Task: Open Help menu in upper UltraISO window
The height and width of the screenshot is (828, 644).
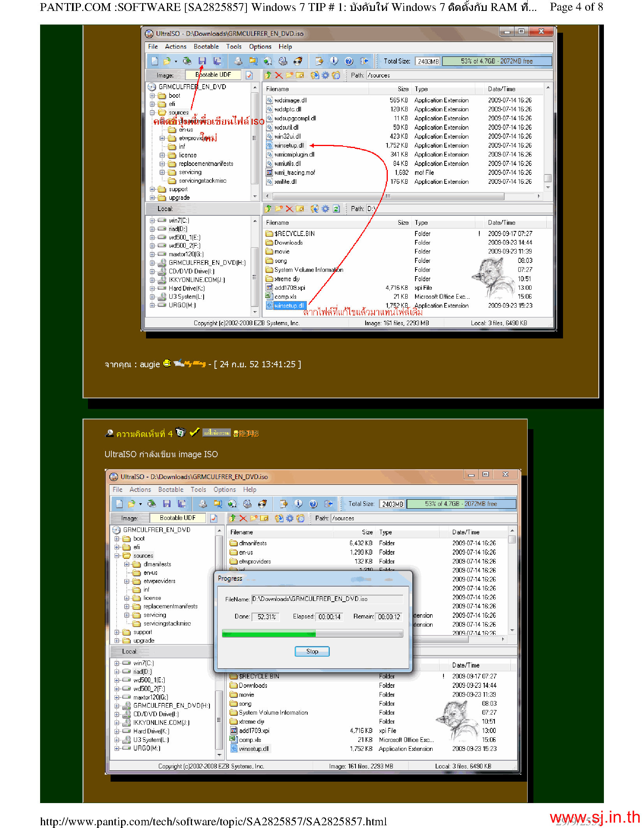Action: click(x=285, y=47)
